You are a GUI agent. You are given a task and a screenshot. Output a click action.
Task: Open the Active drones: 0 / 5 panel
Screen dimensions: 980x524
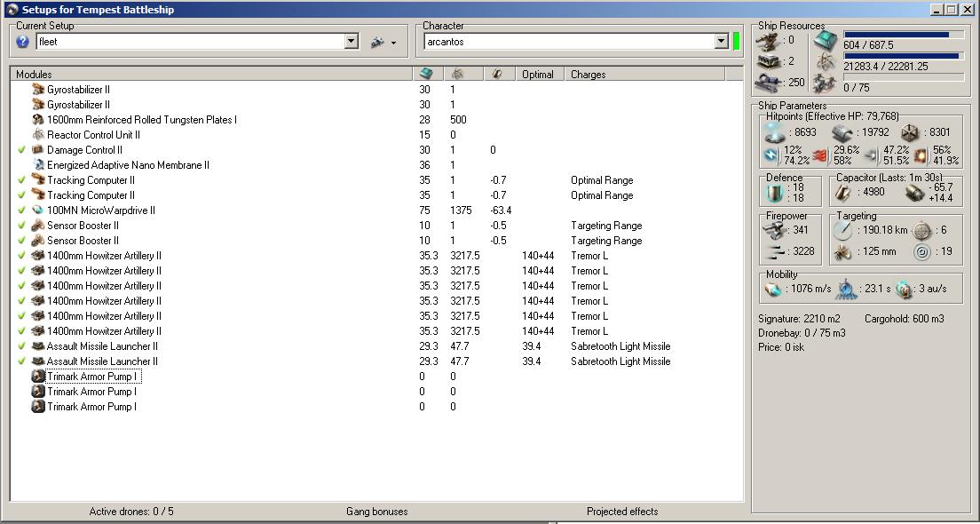[131, 512]
